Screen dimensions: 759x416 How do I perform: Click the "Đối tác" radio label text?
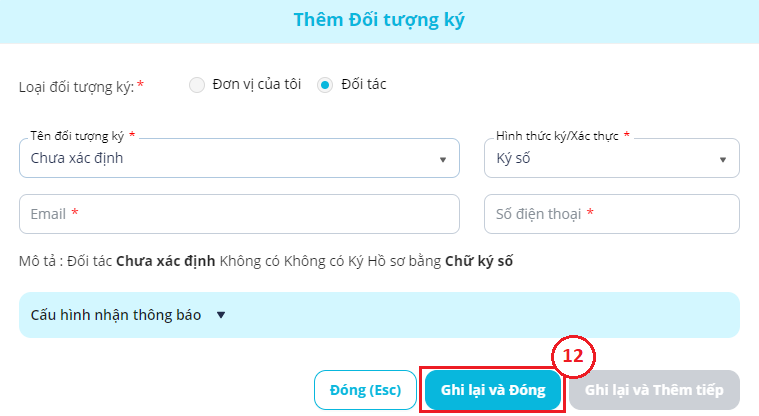(363, 85)
